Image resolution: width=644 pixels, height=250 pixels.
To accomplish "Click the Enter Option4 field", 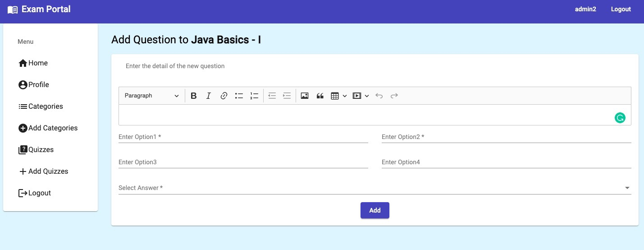I will 507,162.
